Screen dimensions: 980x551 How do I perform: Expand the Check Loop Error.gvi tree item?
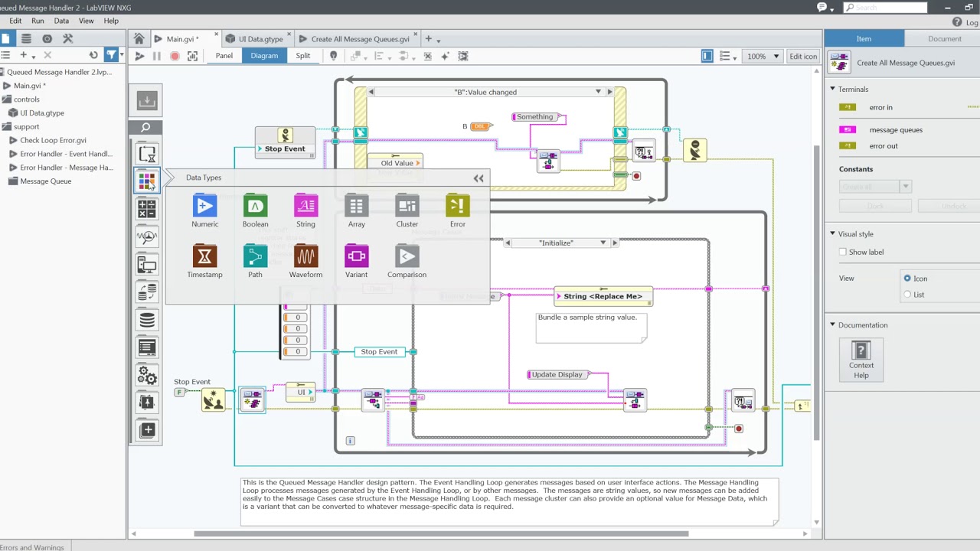[x=13, y=140]
